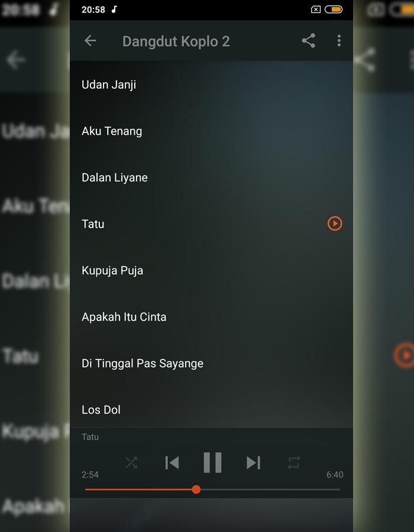This screenshot has height=532, width=414.
Task: Play Kupuja Puja
Action: [x=211, y=270]
